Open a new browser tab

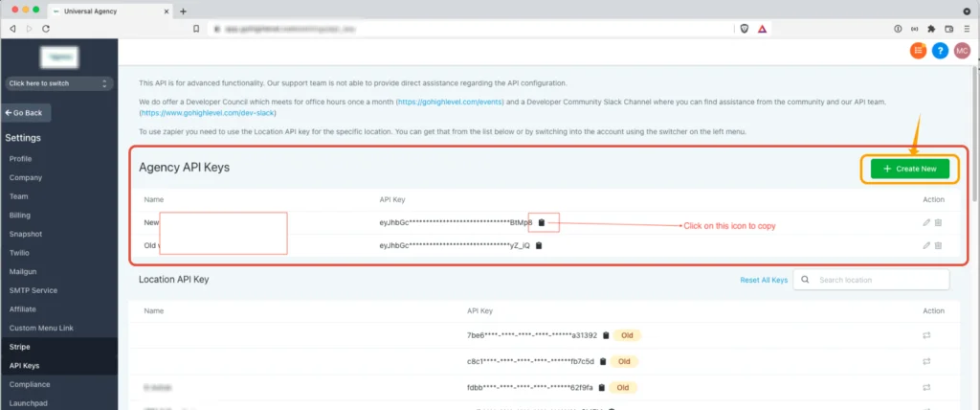click(183, 11)
